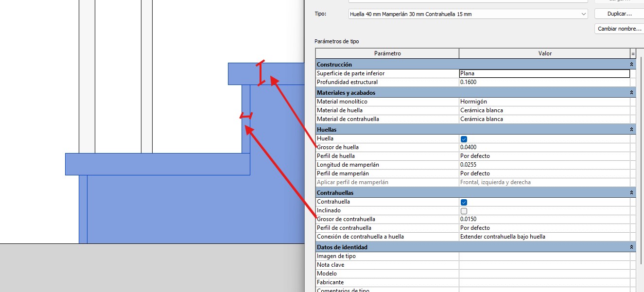
Task: Collapse the Construcción section
Action: pos(631,65)
